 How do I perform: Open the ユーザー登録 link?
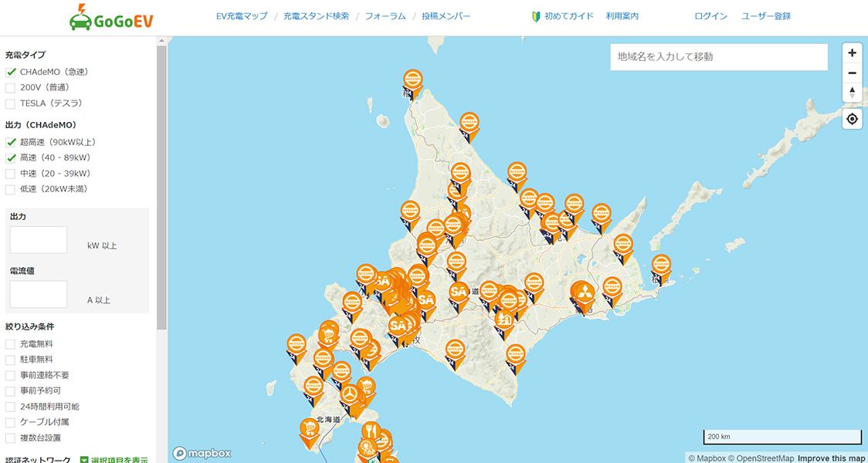[x=765, y=16]
